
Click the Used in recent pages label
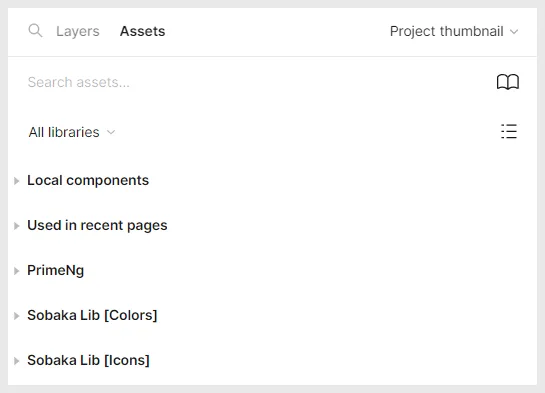[97, 226]
